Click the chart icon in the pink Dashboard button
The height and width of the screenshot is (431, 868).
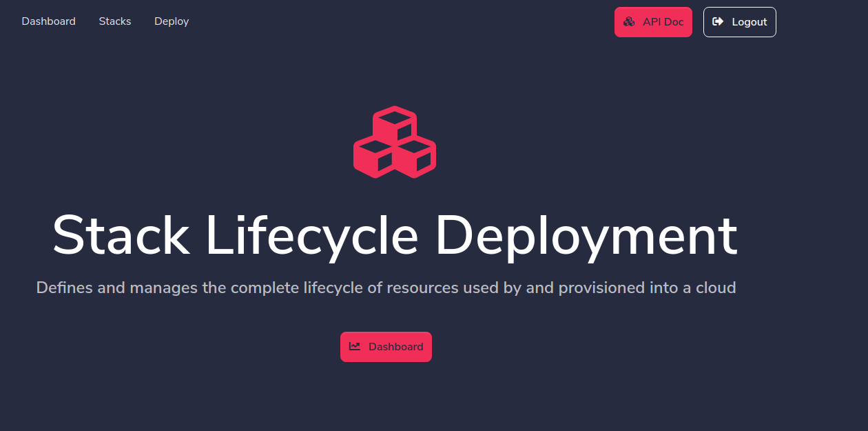(355, 346)
